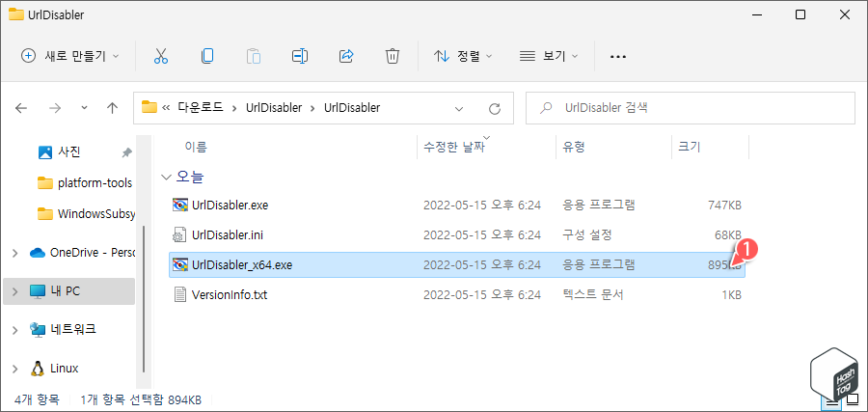This screenshot has height=412, width=868.
Task: Click the UrlDisabler.exe file name
Action: click(230, 205)
